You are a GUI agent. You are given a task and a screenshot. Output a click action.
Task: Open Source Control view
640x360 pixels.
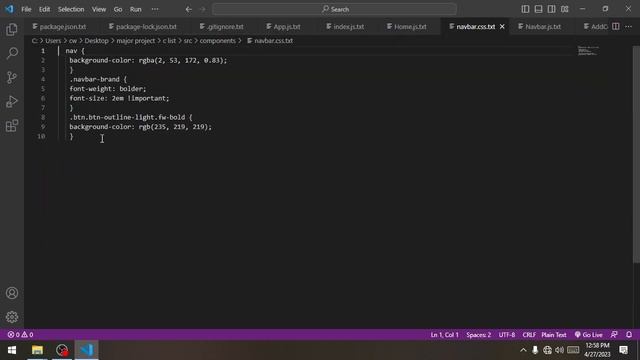pyautogui.click(x=12, y=77)
